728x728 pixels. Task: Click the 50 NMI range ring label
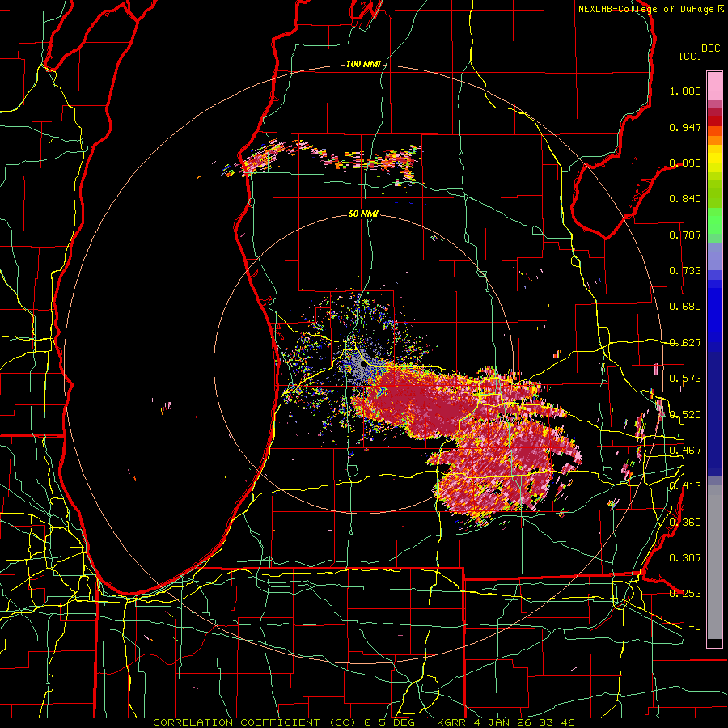pos(363,214)
